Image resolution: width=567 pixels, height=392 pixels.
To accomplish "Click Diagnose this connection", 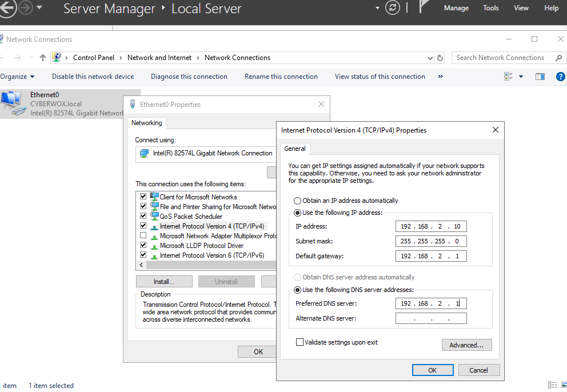I will pos(189,77).
